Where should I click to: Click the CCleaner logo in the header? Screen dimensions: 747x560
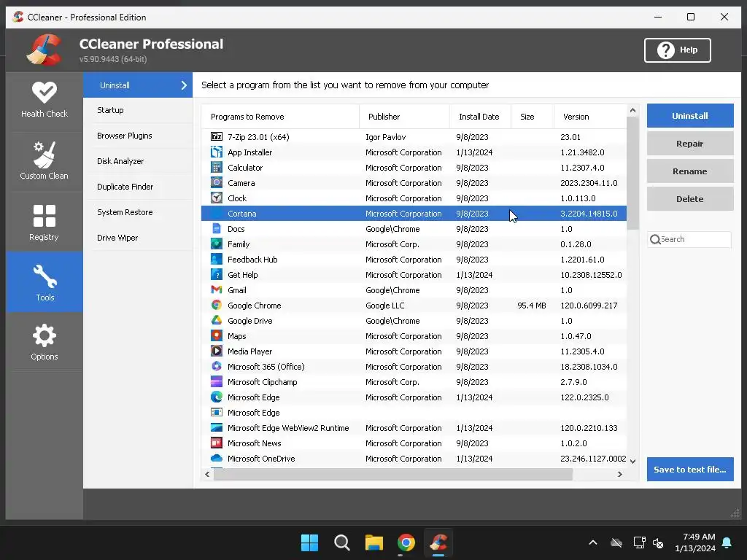[44, 50]
